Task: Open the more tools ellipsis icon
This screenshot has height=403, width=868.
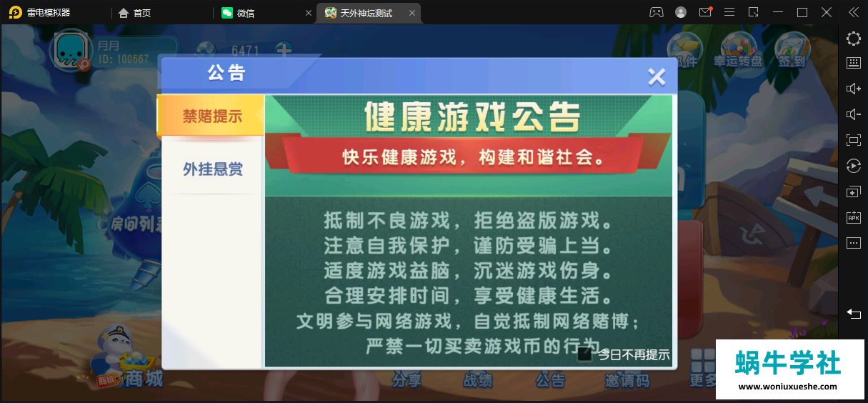Action: [853, 243]
